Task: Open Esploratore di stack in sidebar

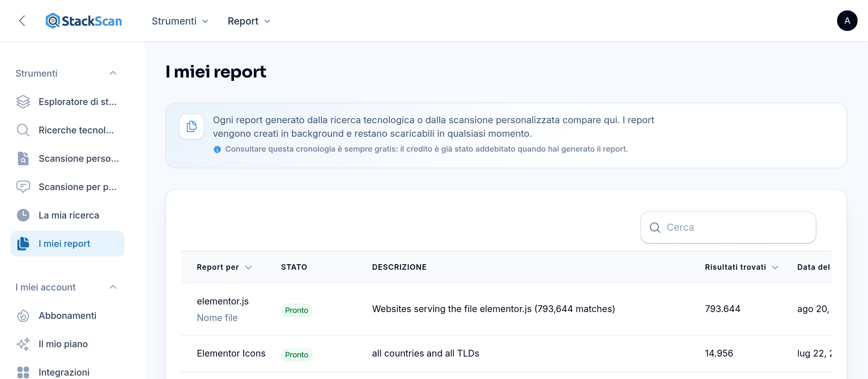Action: pos(67,102)
